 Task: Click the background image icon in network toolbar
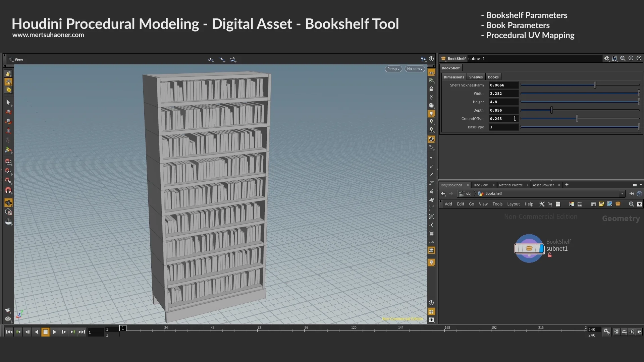(609, 204)
